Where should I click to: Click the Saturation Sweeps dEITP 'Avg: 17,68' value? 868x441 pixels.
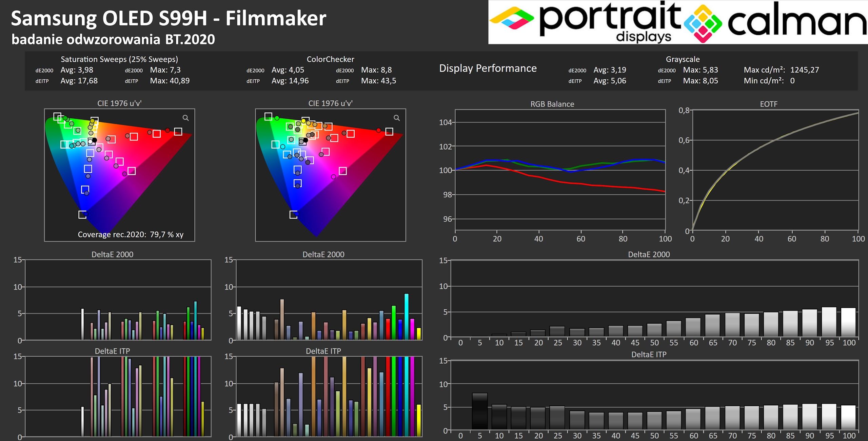tap(79, 81)
